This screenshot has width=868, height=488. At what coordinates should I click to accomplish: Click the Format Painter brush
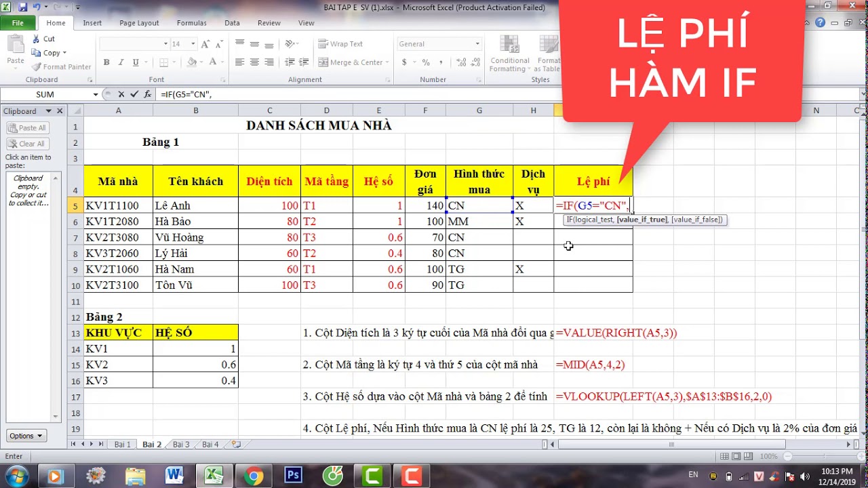pyautogui.click(x=61, y=67)
